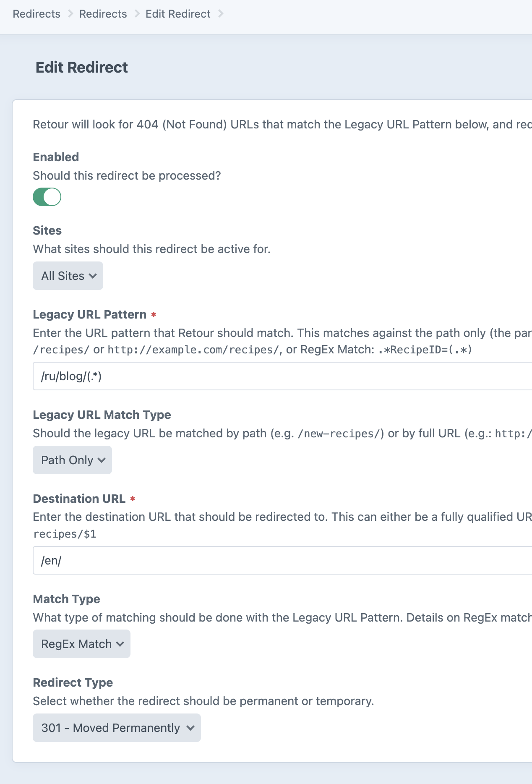This screenshot has width=532, height=784.
Task: Select the Legacy URL Match Type heading
Action: click(102, 415)
